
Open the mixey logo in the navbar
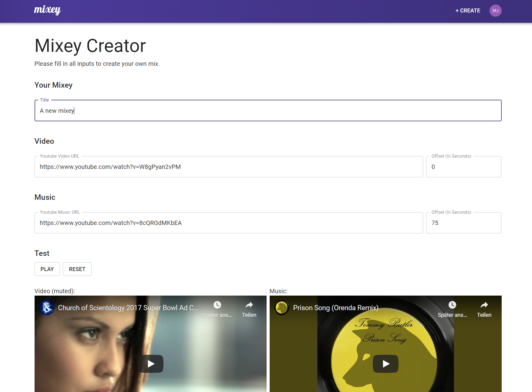click(x=47, y=10)
